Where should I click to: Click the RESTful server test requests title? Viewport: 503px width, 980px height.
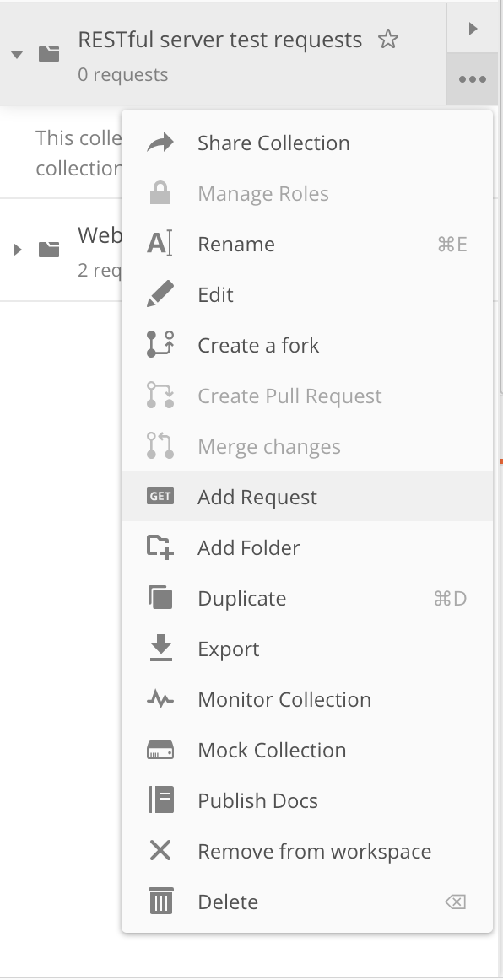point(219,40)
